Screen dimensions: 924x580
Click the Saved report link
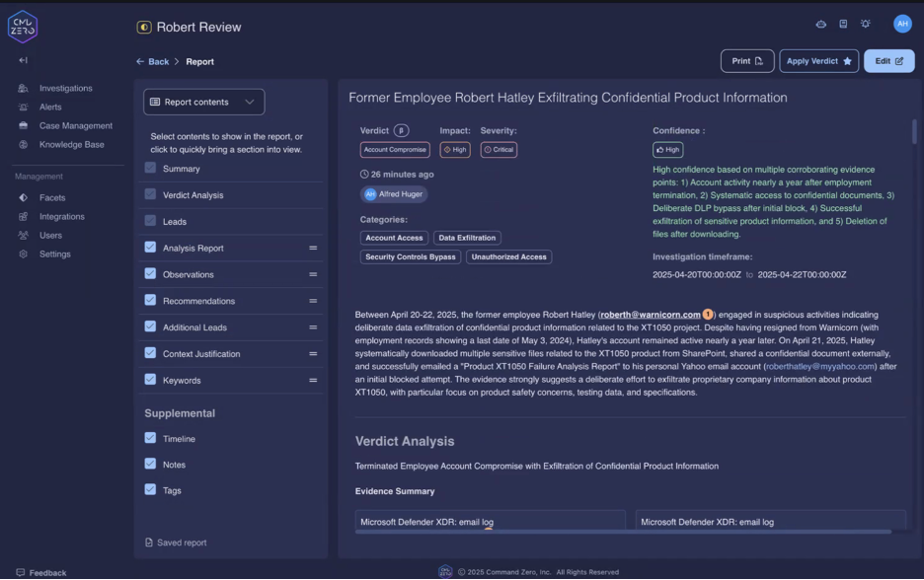[176, 543]
